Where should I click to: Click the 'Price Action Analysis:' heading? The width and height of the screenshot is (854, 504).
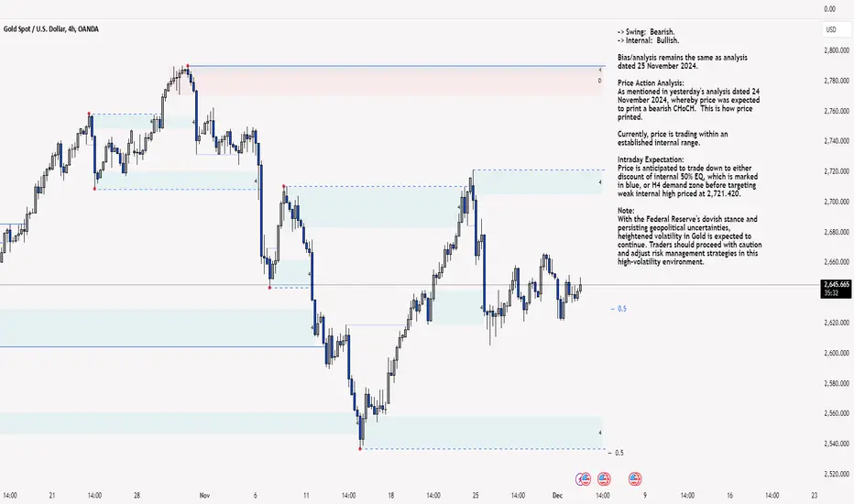click(651, 82)
